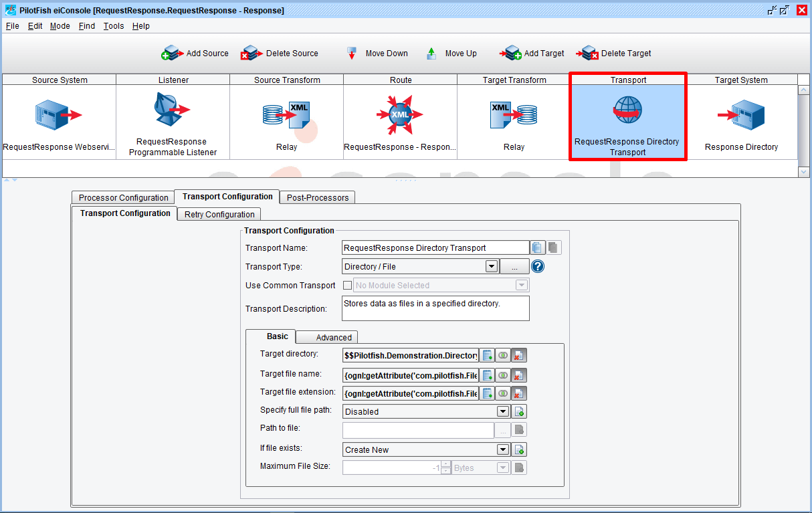Switch to the Advanced tab
This screenshot has width=812, height=513.
coord(327,337)
